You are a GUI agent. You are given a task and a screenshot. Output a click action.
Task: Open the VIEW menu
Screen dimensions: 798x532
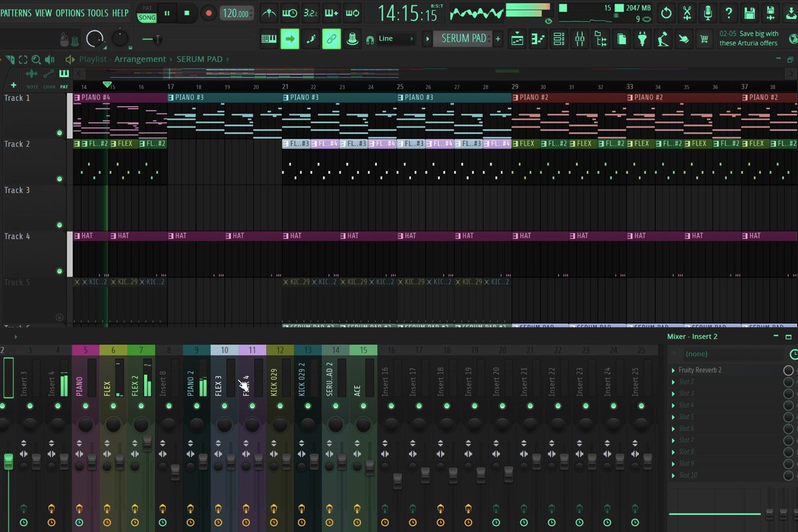(x=43, y=13)
